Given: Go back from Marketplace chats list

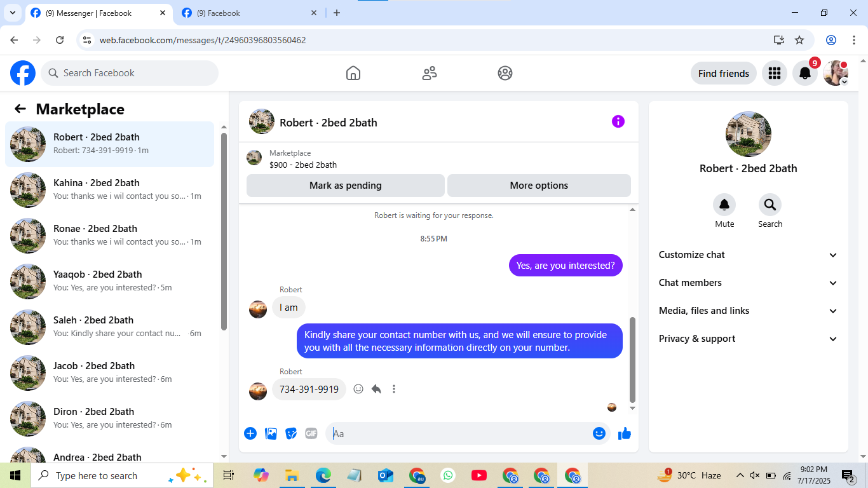Looking at the screenshot, I should [x=20, y=109].
